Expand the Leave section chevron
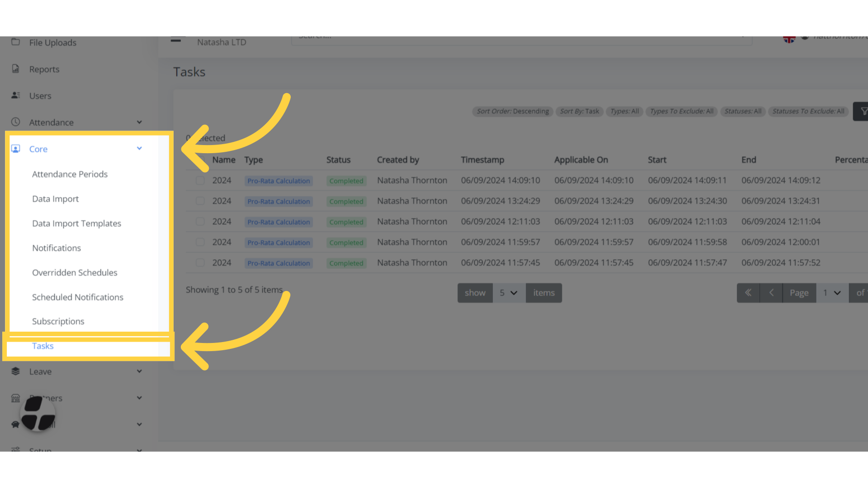Screen dimensions: 868x488 tap(139, 371)
